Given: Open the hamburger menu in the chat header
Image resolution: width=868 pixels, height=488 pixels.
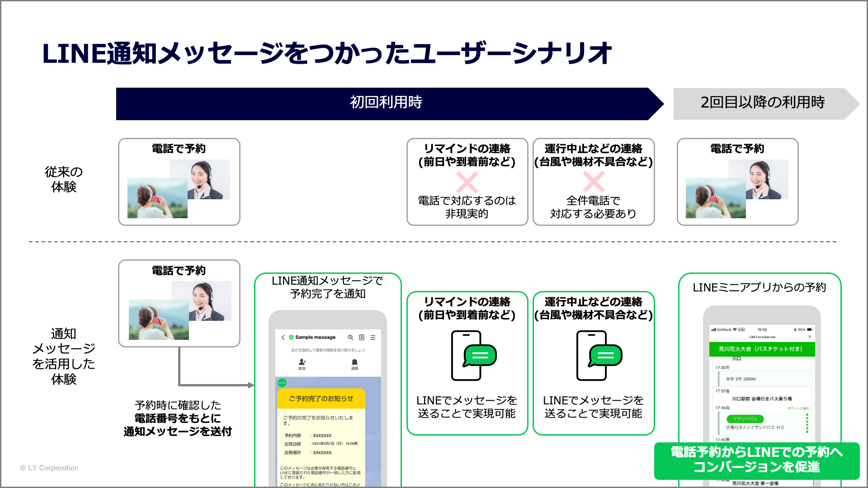Looking at the screenshot, I should tap(373, 338).
